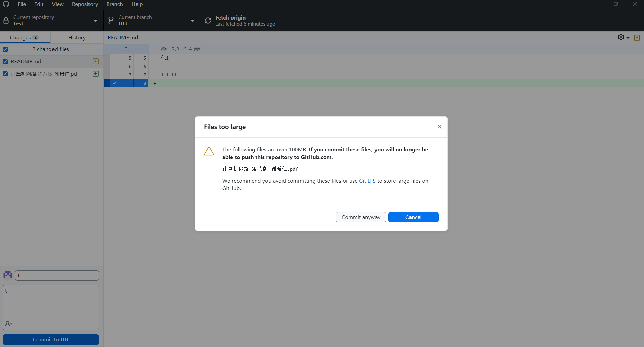Image resolution: width=644 pixels, height=347 pixels.
Task: Click the Cancel button
Action: click(413, 217)
